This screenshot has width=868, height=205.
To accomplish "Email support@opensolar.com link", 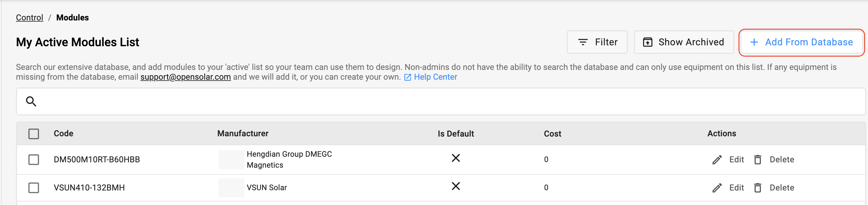I will [185, 77].
